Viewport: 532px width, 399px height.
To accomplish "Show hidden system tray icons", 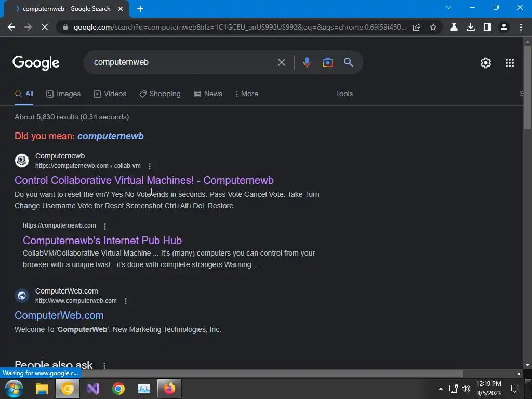I will (x=441, y=389).
